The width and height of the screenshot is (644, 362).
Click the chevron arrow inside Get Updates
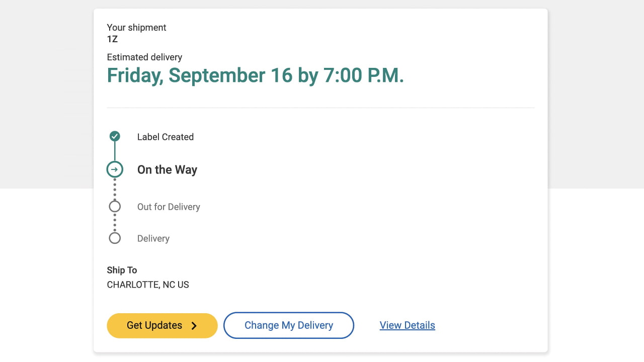pos(194,326)
